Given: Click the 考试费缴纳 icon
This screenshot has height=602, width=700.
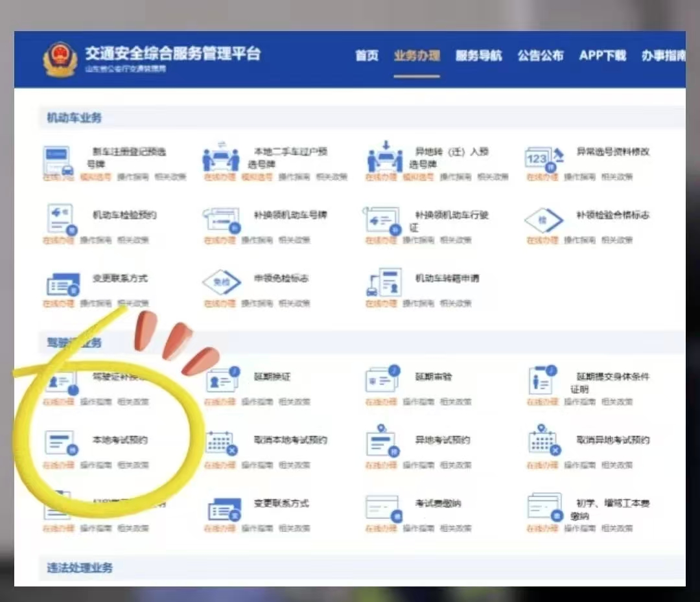Looking at the screenshot, I should coord(383,507).
